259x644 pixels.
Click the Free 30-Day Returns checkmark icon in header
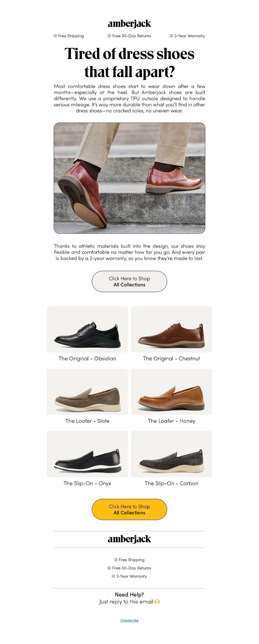pos(109,36)
